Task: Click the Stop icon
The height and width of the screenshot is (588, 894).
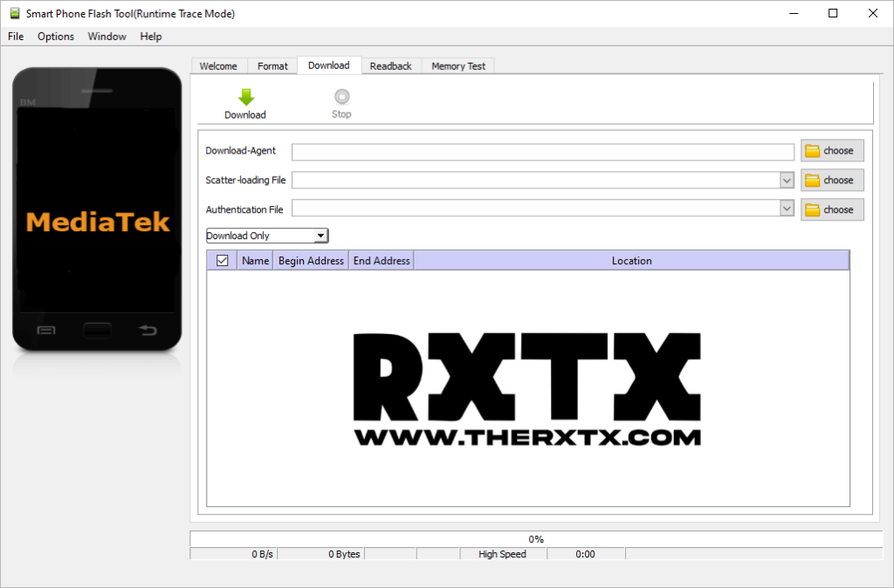Action: click(x=340, y=98)
